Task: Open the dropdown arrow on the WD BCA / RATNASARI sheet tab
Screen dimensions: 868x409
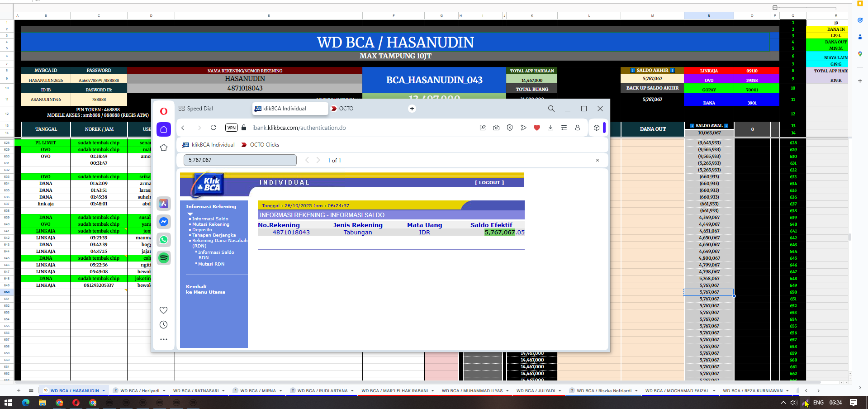Action: (223, 390)
